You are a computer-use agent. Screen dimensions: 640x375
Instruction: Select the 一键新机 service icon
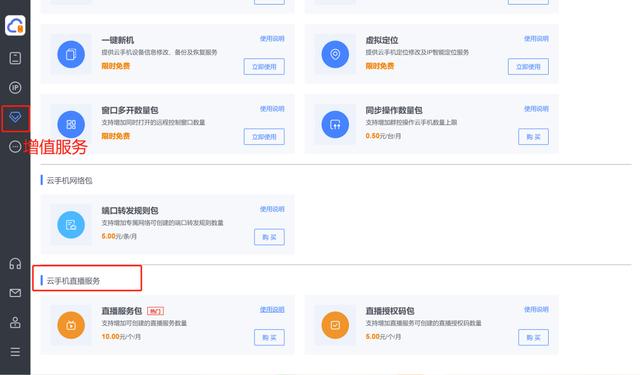click(x=71, y=54)
